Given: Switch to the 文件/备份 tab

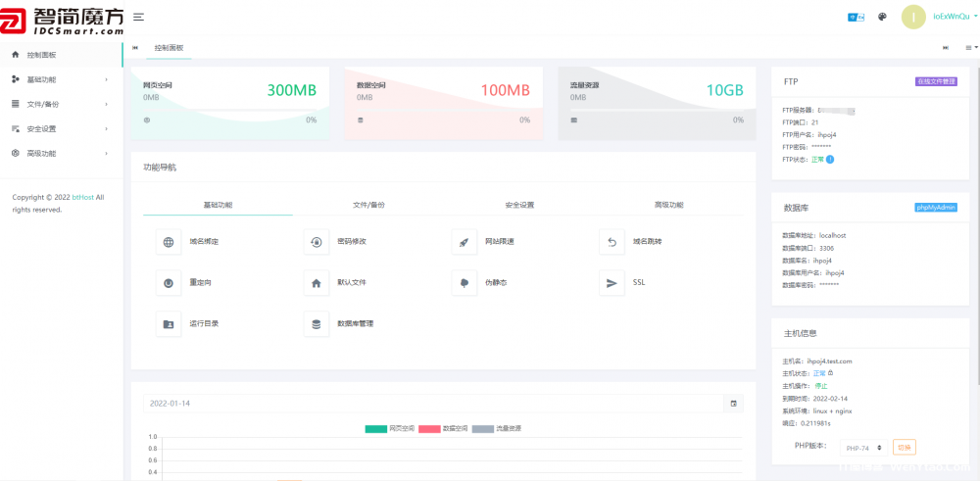Looking at the screenshot, I should pyautogui.click(x=368, y=205).
